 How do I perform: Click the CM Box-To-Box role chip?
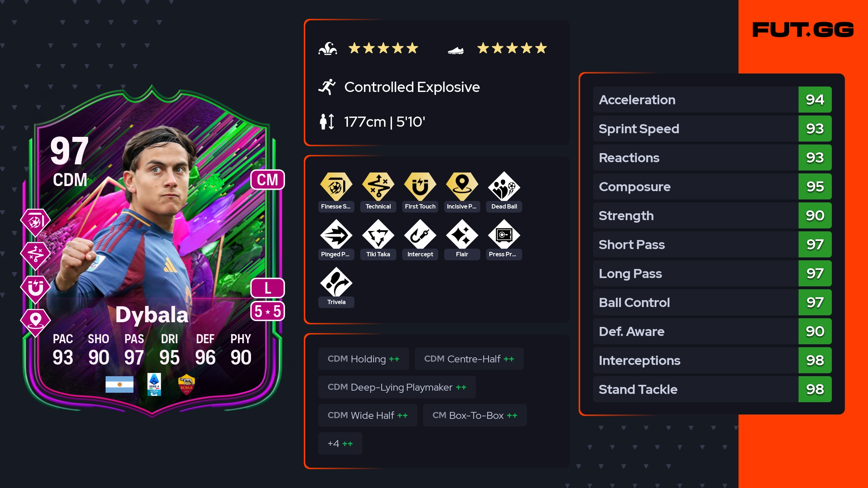(x=475, y=415)
